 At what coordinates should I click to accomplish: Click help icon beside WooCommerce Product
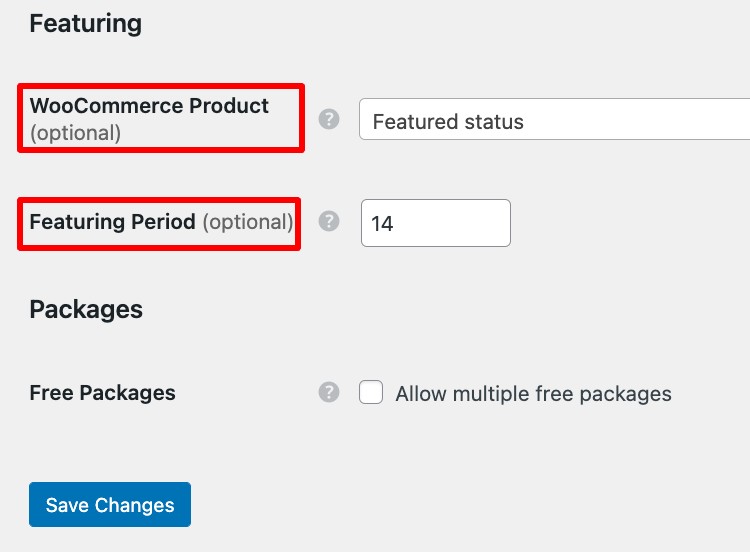(x=329, y=119)
